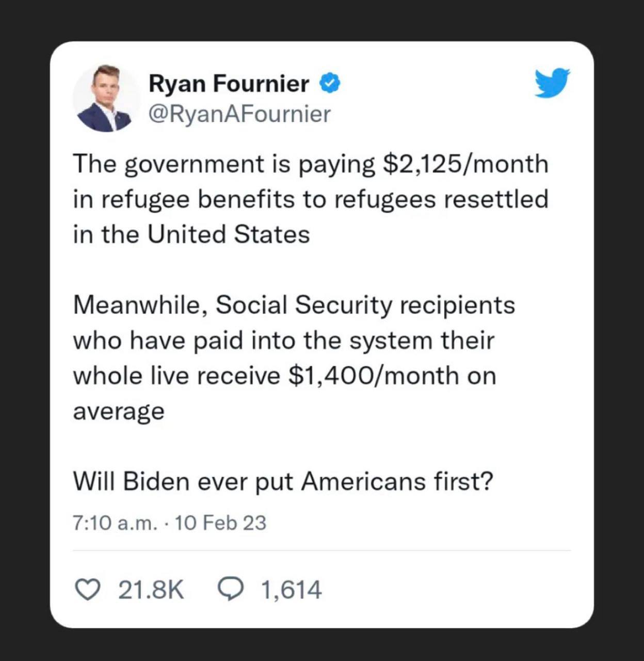Click the line "who have paid into the system"

coord(283,340)
